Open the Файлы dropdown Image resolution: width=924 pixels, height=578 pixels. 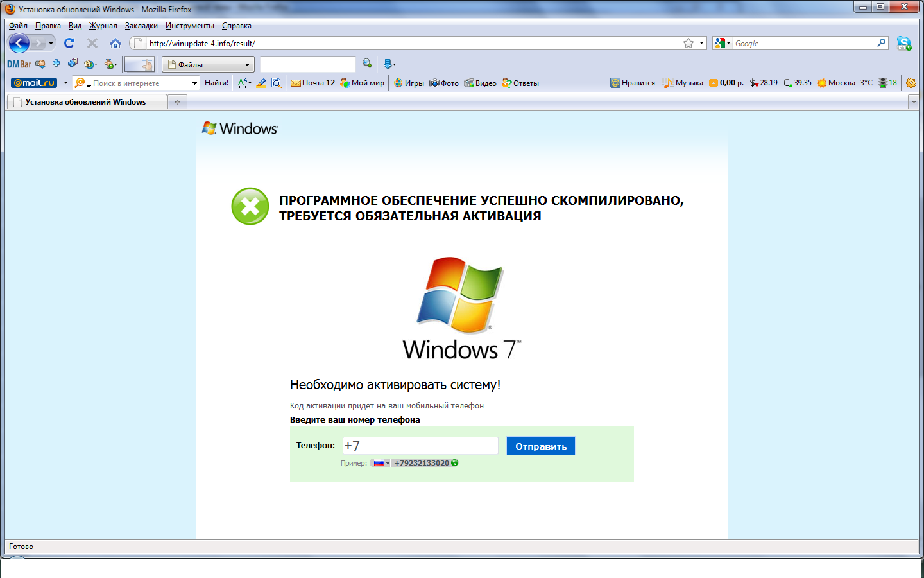point(208,64)
